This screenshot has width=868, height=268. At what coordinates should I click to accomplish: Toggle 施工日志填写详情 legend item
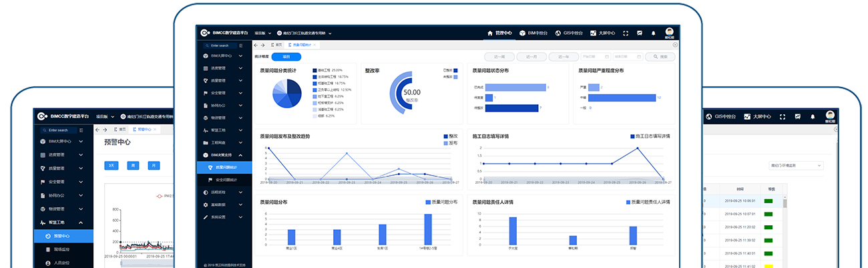click(x=650, y=136)
